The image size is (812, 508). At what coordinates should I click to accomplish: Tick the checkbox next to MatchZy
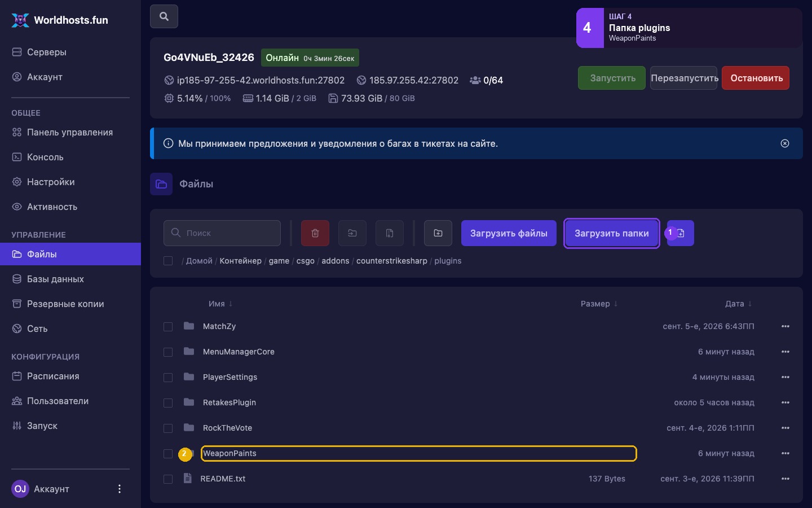pyautogui.click(x=168, y=327)
